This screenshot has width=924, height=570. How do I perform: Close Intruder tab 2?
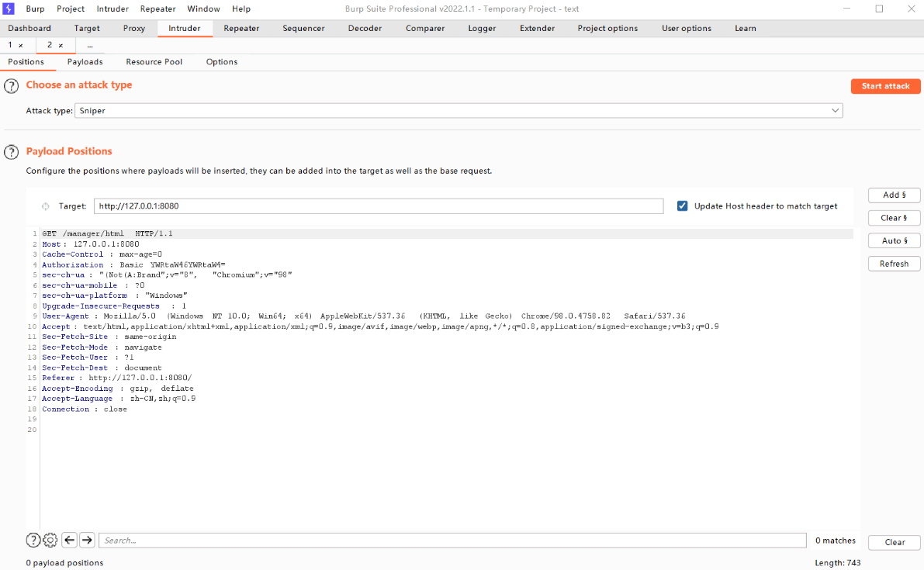pos(61,45)
